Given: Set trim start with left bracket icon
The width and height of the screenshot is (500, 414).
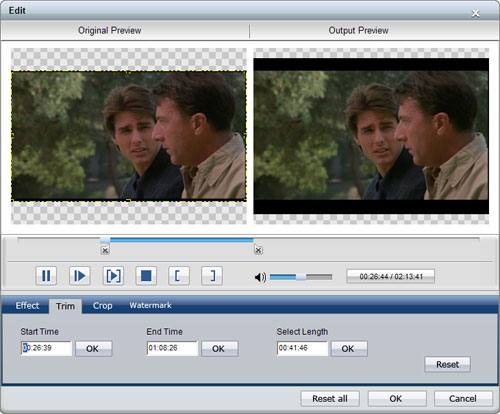Looking at the screenshot, I should (179, 276).
